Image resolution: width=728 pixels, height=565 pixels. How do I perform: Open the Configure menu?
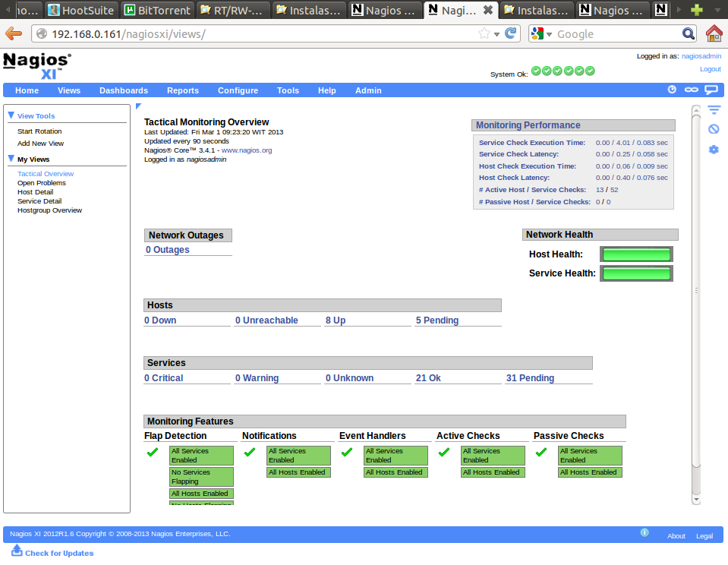pos(238,90)
